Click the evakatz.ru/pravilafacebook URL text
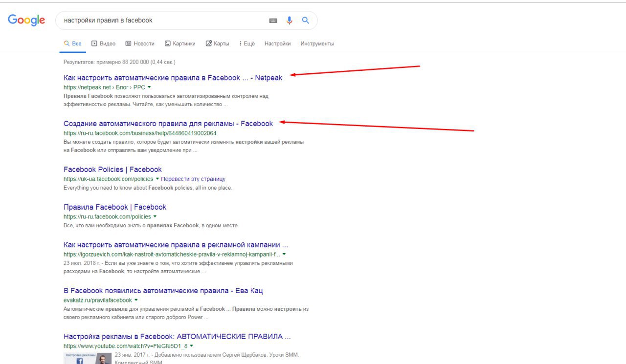 tap(98, 300)
